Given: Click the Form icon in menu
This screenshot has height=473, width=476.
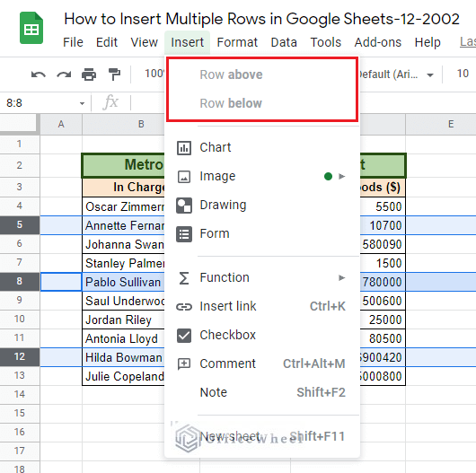Looking at the screenshot, I should tap(184, 234).
